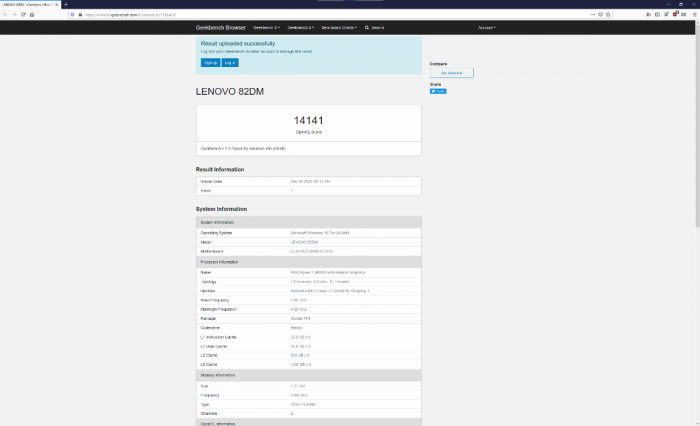Expand the Geekbench 5 dropdown menu
This screenshot has height=426, width=700.
pyautogui.click(x=267, y=28)
